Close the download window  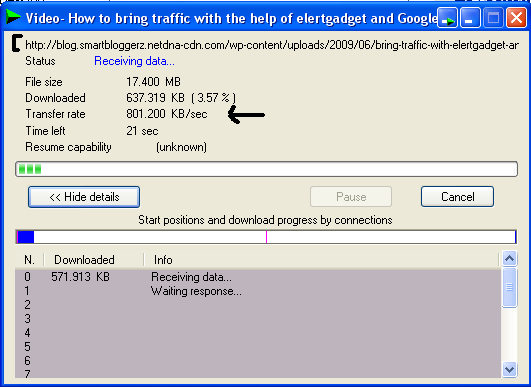click(516, 18)
